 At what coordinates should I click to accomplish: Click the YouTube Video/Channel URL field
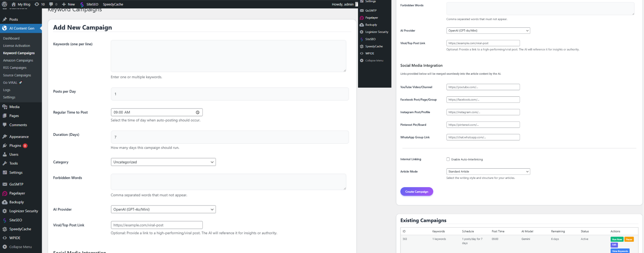483,87
